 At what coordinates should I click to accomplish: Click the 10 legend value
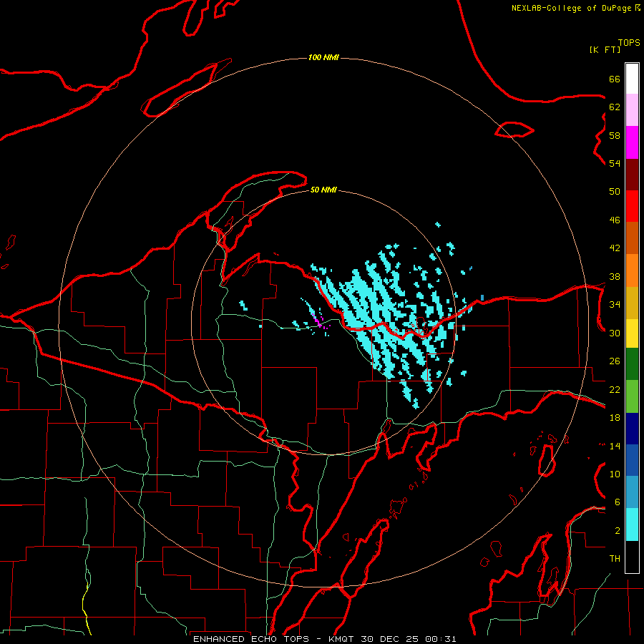[615, 474]
